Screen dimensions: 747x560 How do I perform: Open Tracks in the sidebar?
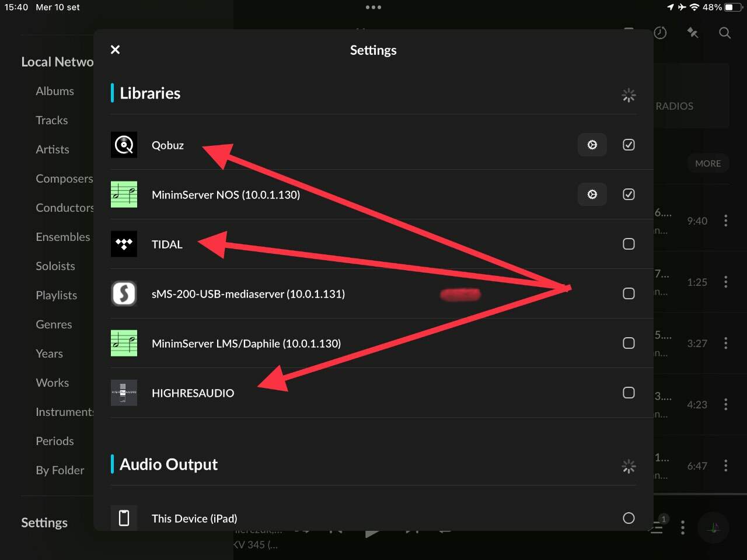pyautogui.click(x=52, y=120)
